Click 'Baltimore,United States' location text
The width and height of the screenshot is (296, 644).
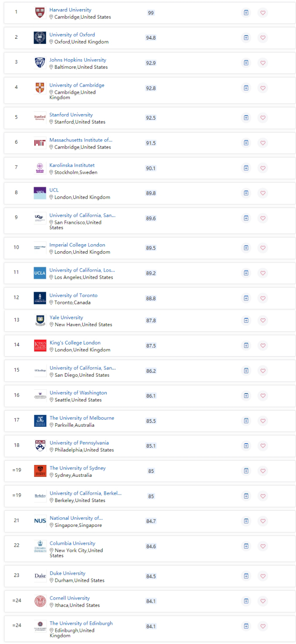pos(81,67)
